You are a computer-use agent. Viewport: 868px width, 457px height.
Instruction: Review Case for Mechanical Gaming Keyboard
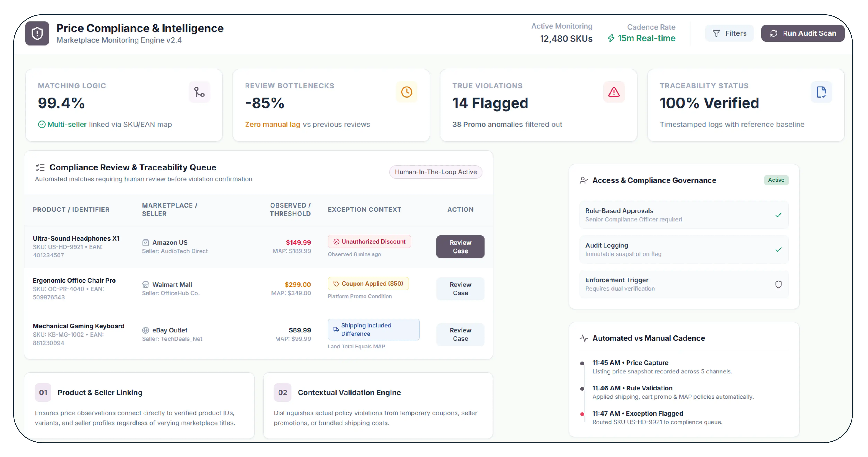coord(460,334)
